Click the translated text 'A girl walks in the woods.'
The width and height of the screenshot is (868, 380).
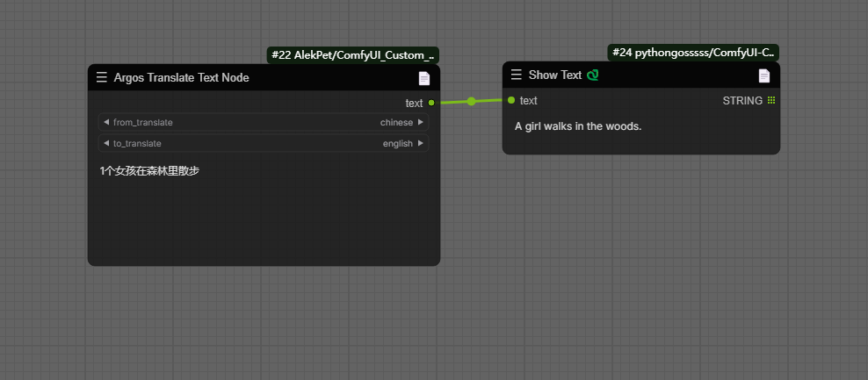click(x=578, y=126)
